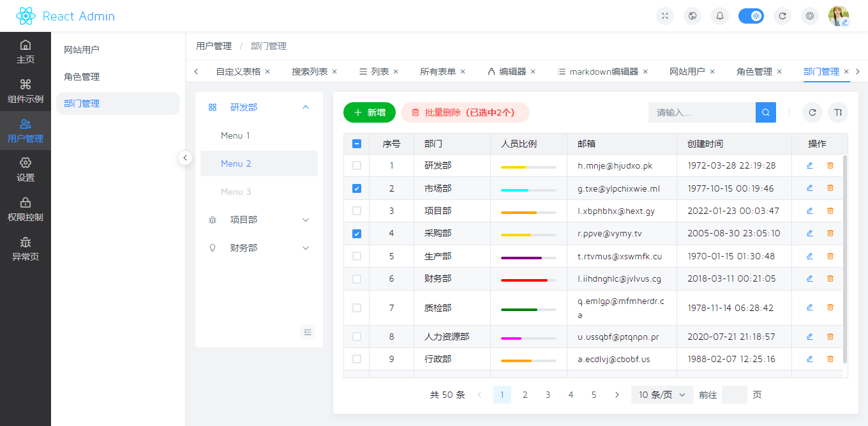This screenshot has height=426, width=868.
Task: Click the 人员比例 bar of 财务部
Action: tap(528, 278)
